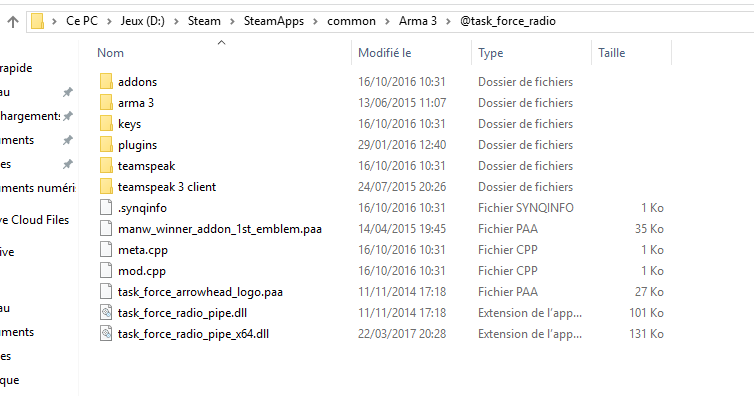Select the addons folder icon
Image resolution: width=754 pixels, height=396 pixels.
point(106,81)
